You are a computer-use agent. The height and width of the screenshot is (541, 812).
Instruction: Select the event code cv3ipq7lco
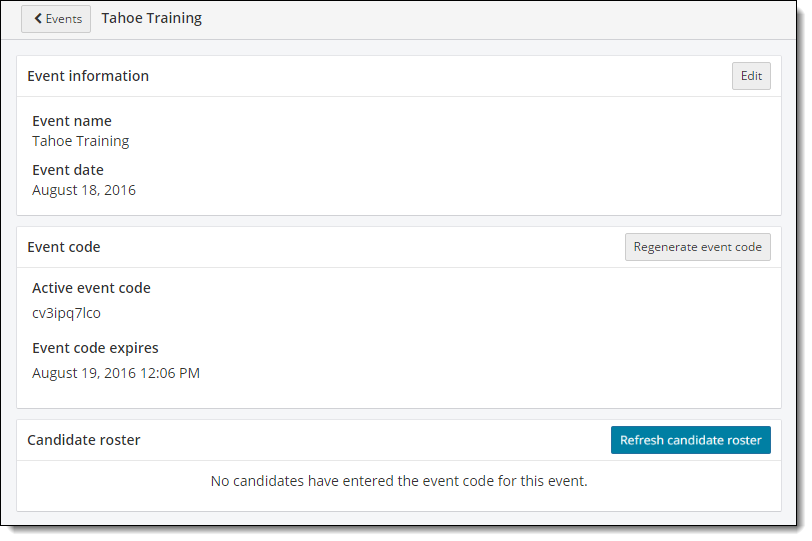coord(66,313)
